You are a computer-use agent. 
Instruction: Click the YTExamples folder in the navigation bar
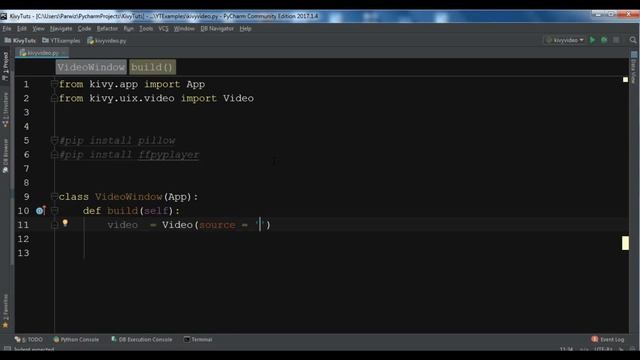61,40
